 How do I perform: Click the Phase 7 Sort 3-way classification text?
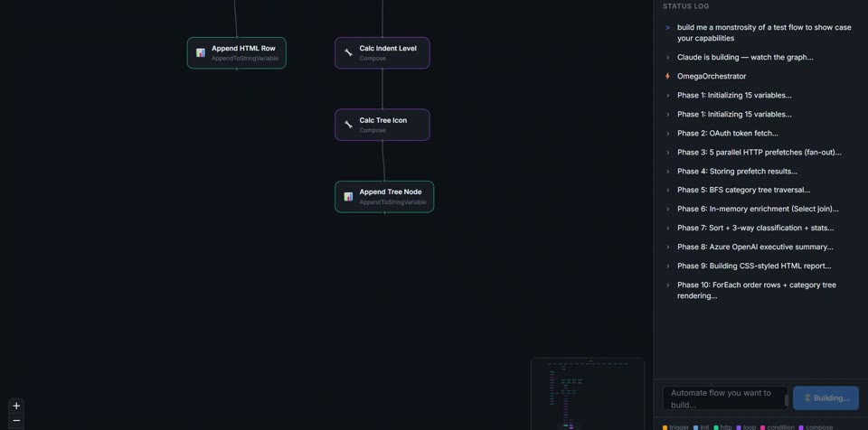[755, 228]
